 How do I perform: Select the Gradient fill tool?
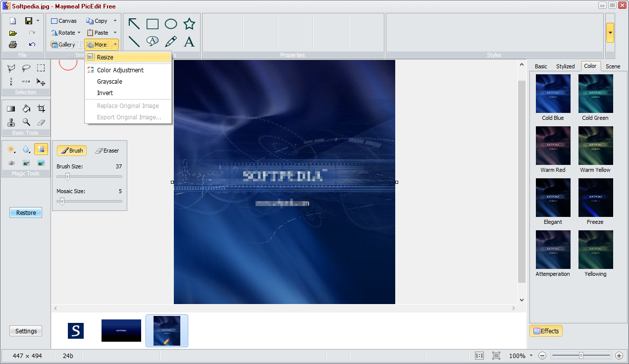[x=11, y=109]
